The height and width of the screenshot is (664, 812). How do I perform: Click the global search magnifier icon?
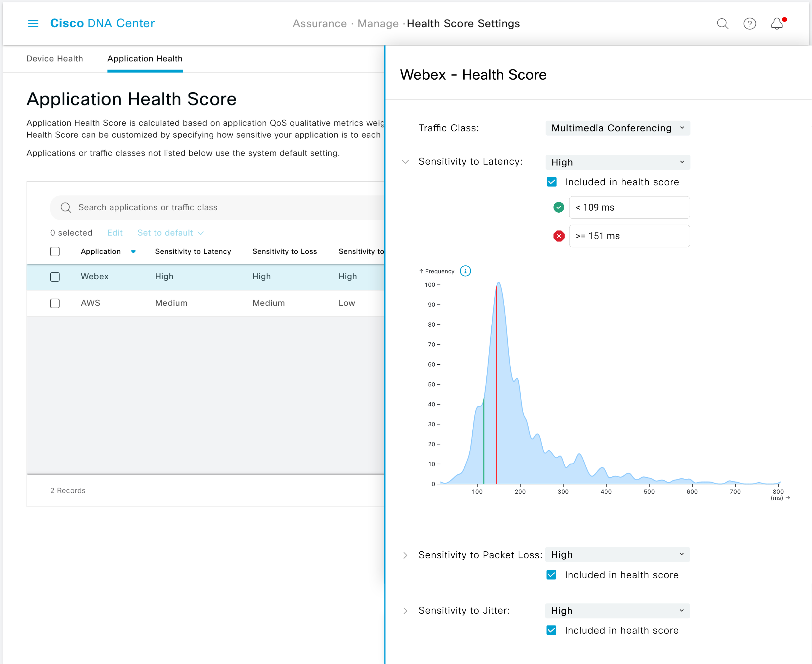[x=722, y=24]
